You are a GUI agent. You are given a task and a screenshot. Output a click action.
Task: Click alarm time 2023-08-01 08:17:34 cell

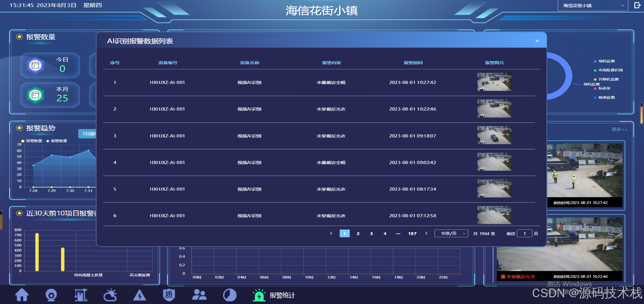click(x=413, y=189)
